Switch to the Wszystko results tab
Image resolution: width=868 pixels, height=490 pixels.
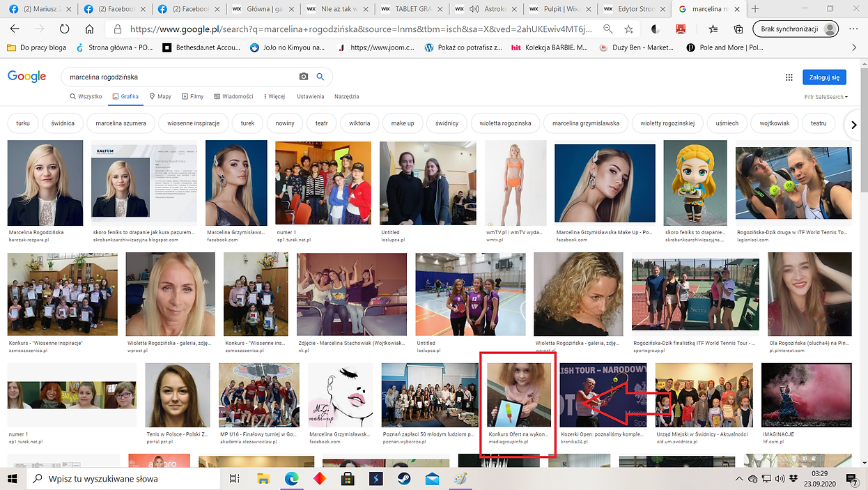(x=86, y=97)
